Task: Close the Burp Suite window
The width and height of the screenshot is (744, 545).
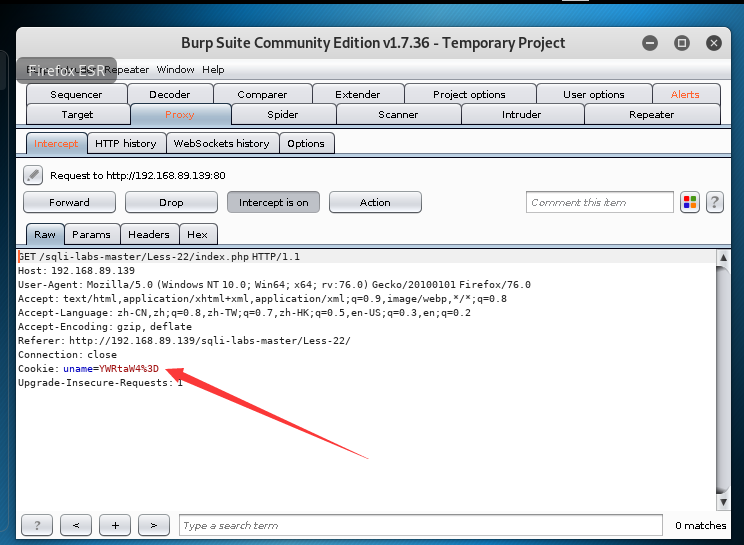Action: pos(714,43)
